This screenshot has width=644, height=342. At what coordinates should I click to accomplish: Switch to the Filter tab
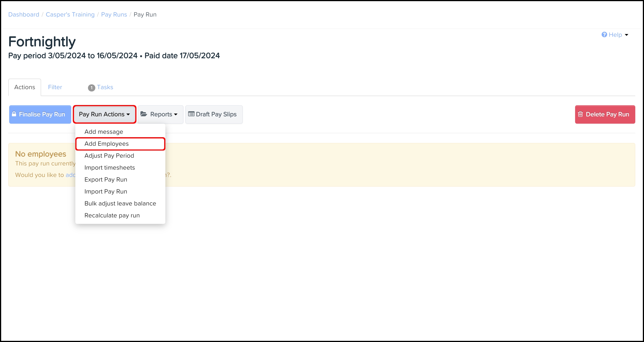(x=55, y=87)
